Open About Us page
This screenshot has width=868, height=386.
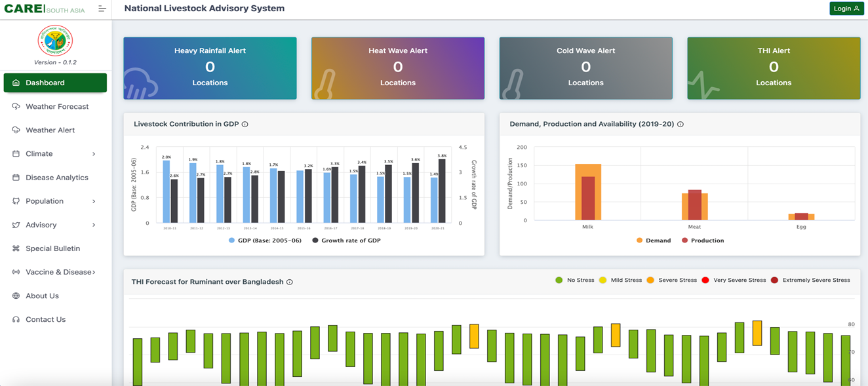tap(55, 296)
